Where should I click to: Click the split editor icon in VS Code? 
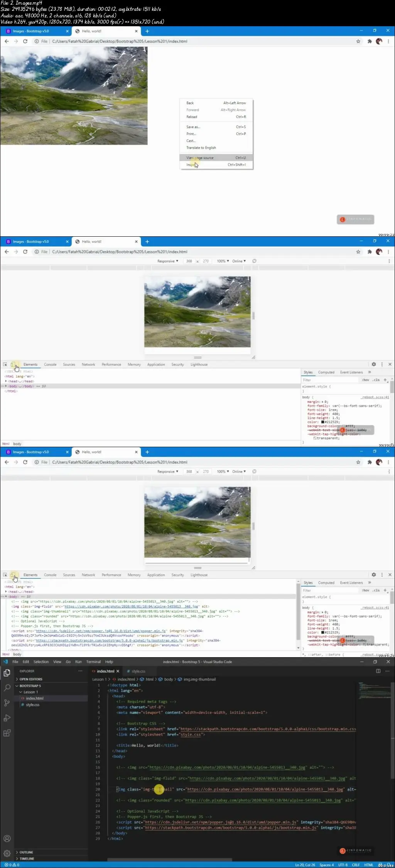(378, 671)
